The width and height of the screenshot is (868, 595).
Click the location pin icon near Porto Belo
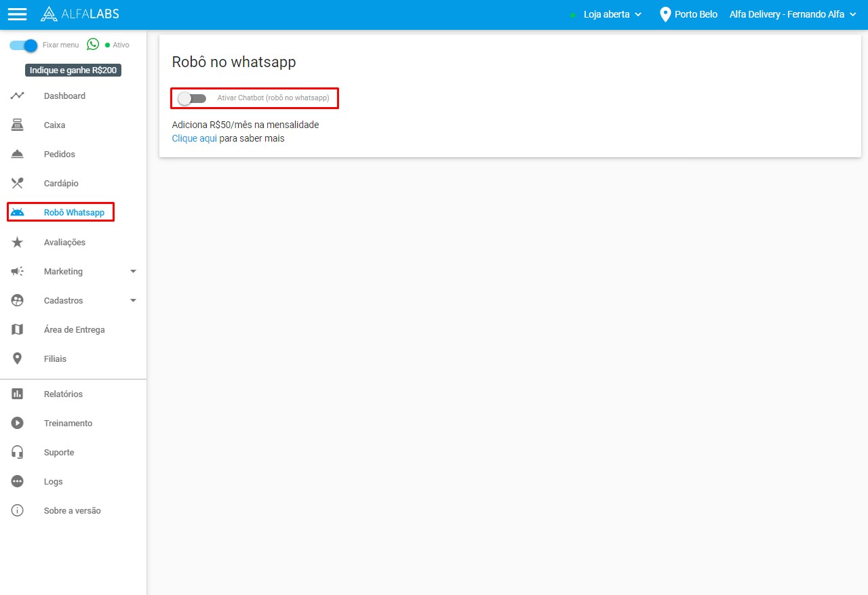[x=665, y=14]
